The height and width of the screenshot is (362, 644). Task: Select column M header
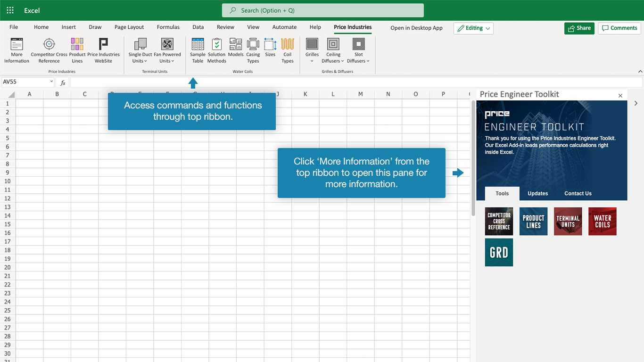360,94
